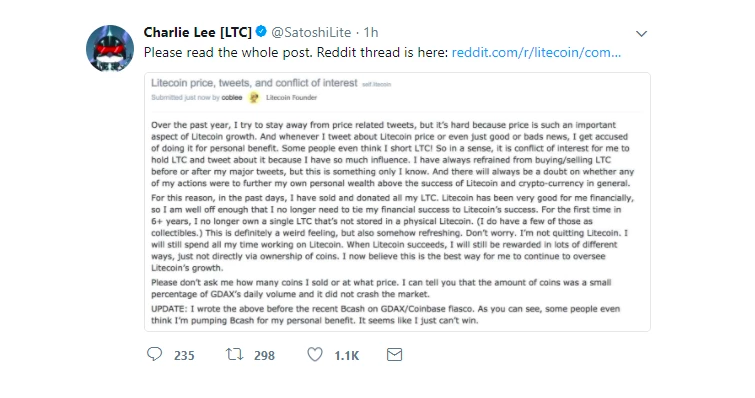Click the reply speech bubble icon
Viewport: 755px width, 398px height.
click(x=155, y=355)
